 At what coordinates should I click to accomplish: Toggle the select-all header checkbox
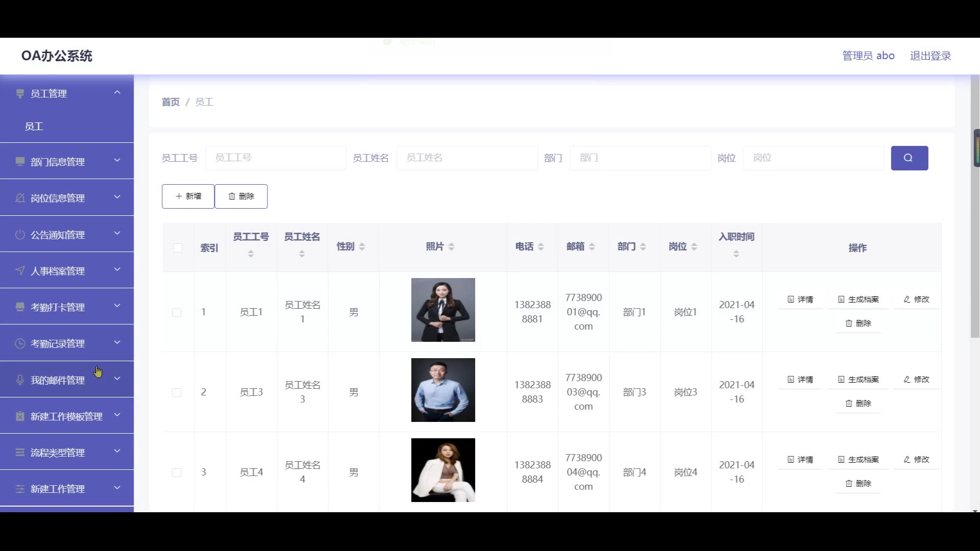click(x=178, y=248)
